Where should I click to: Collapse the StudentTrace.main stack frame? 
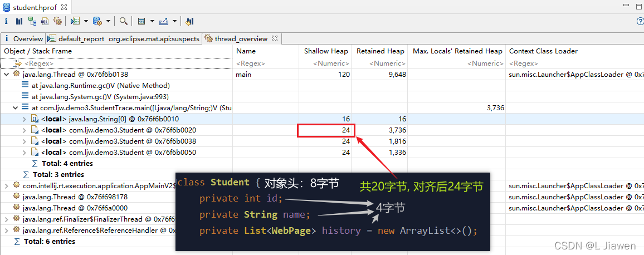(16, 107)
